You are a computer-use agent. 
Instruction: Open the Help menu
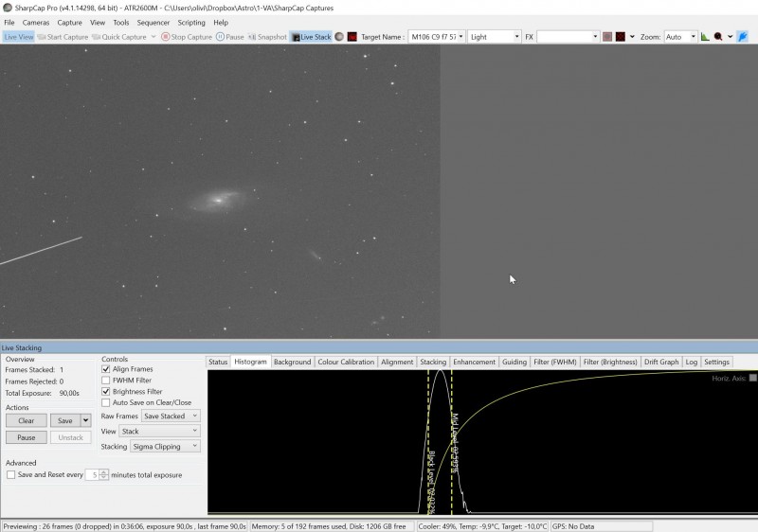click(x=221, y=22)
